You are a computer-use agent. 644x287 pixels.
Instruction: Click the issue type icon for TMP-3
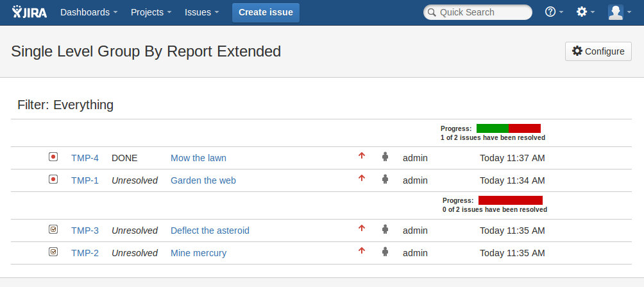click(x=53, y=229)
